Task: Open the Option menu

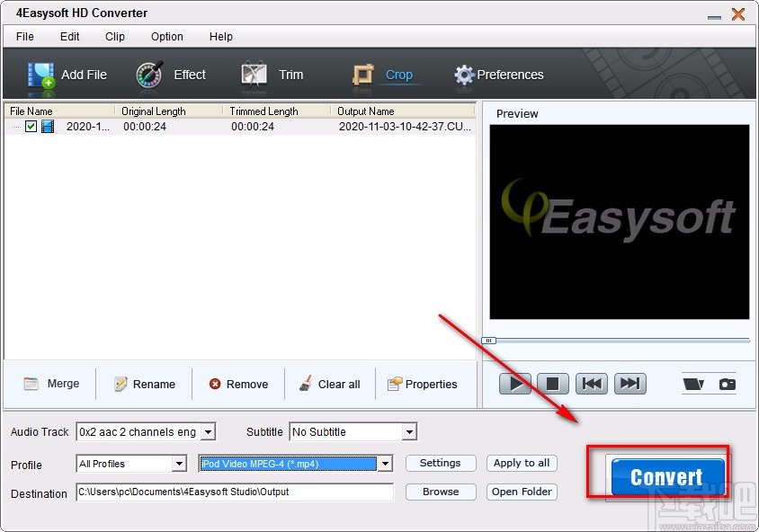Action: click(x=166, y=37)
